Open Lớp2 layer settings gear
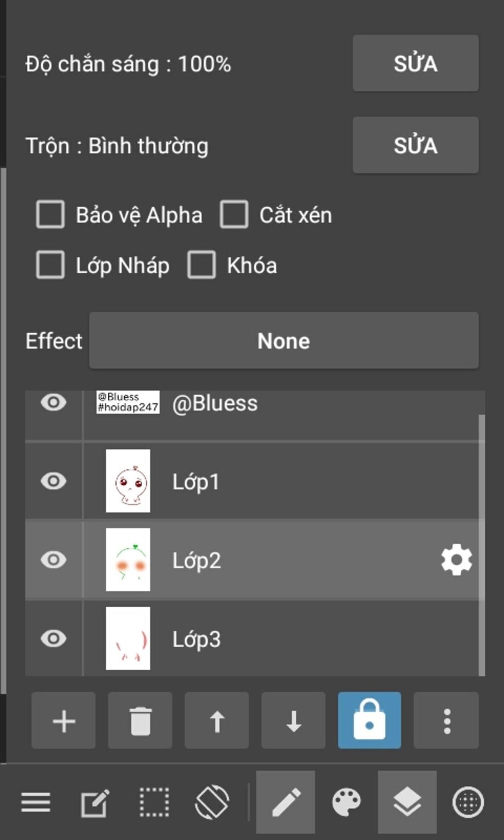Screen dimensions: 504x840 456,560
